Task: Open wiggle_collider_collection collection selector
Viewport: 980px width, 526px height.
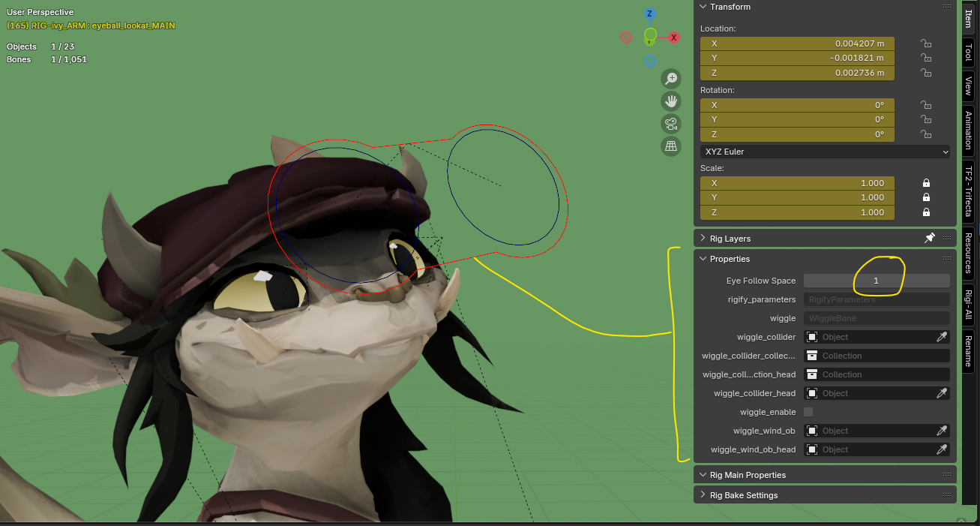Action: point(877,356)
